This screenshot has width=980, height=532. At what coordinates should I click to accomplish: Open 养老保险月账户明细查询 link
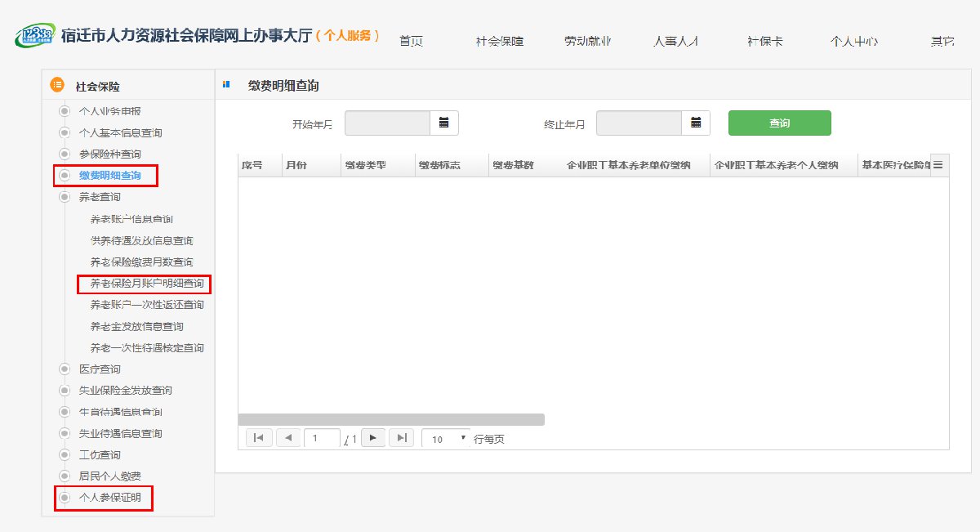point(147,284)
